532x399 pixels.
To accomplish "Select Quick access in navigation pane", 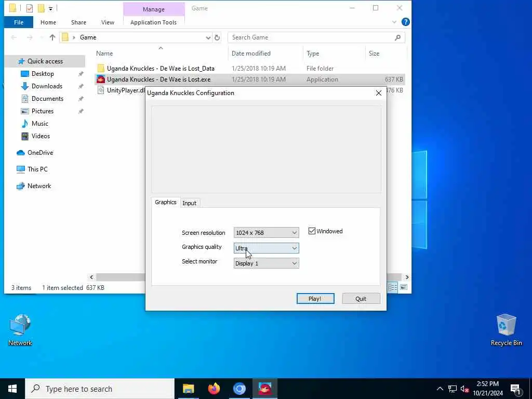I will [x=45, y=61].
